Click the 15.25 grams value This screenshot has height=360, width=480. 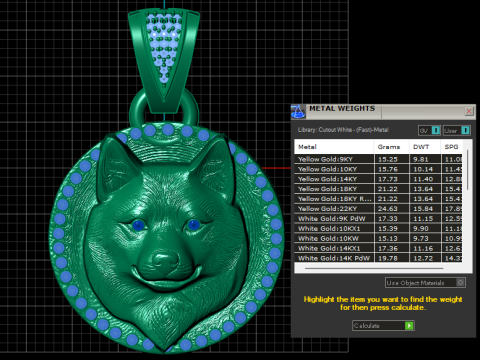388,159
